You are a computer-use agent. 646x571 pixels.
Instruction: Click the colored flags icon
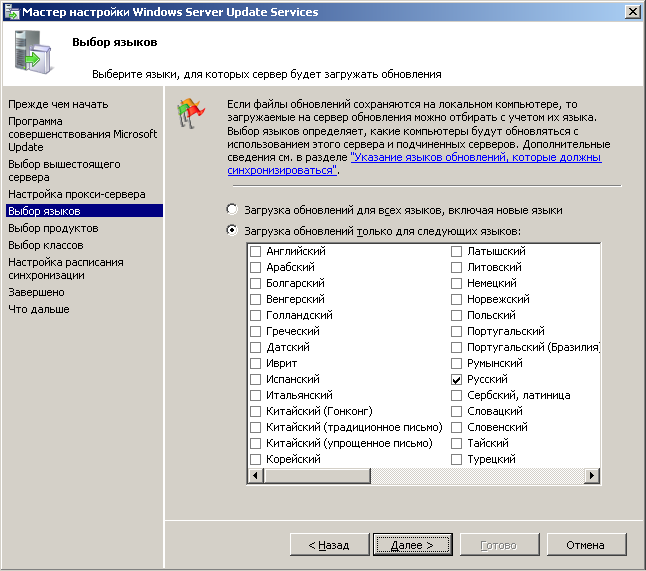pos(191,113)
